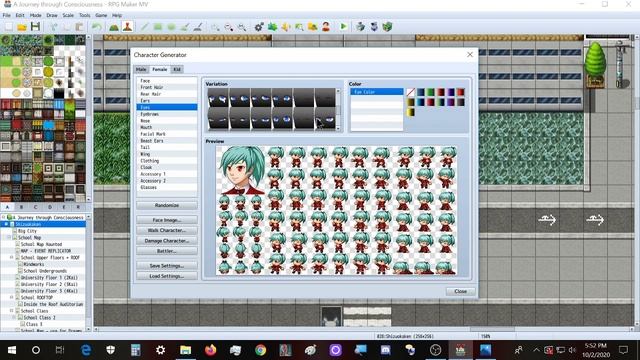Click the Damage Character... button

pos(167,241)
